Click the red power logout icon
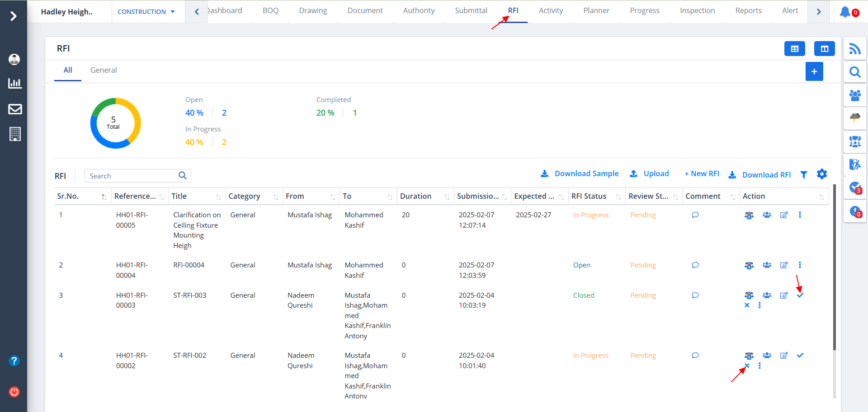Viewport: 868px width, 412px height. [14, 392]
